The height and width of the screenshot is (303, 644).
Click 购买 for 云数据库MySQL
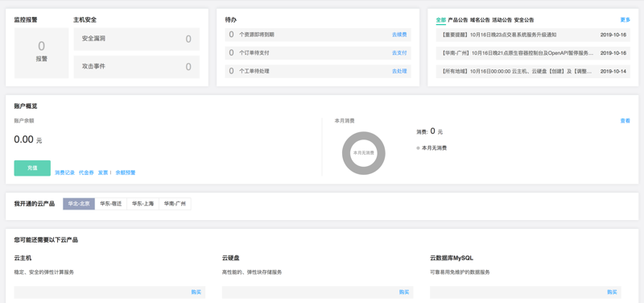click(613, 293)
